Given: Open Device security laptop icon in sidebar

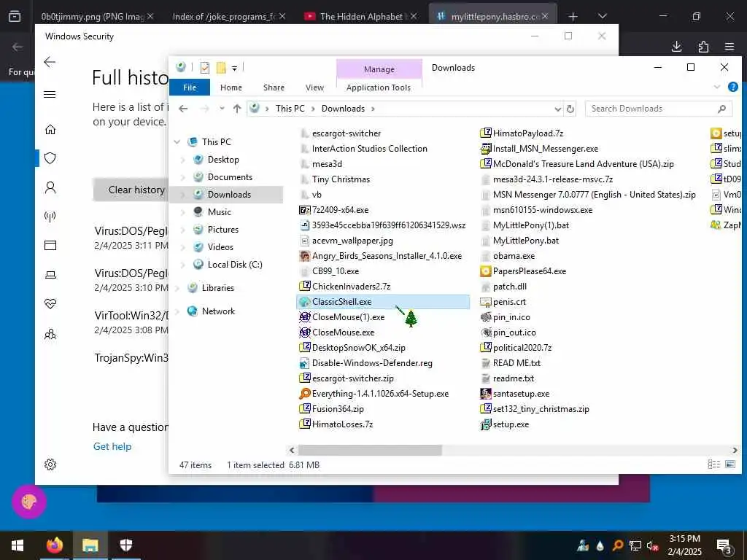Looking at the screenshot, I should click(x=50, y=275).
